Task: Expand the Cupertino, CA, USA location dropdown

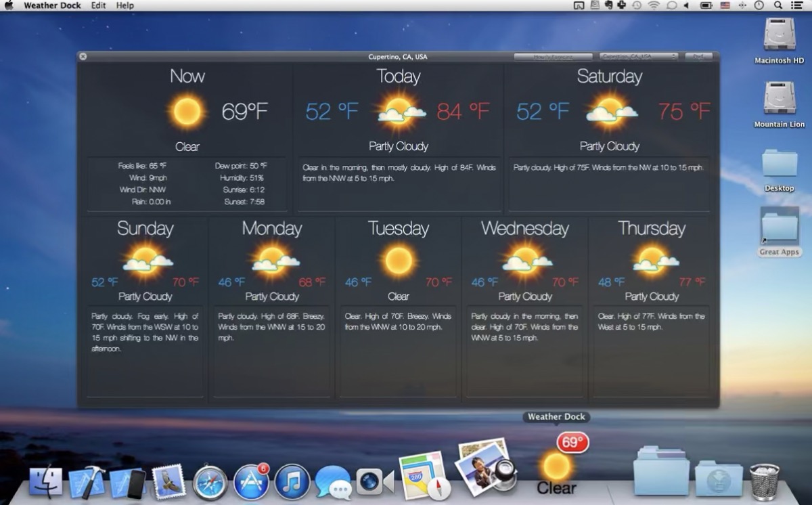Action: (639, 57)
